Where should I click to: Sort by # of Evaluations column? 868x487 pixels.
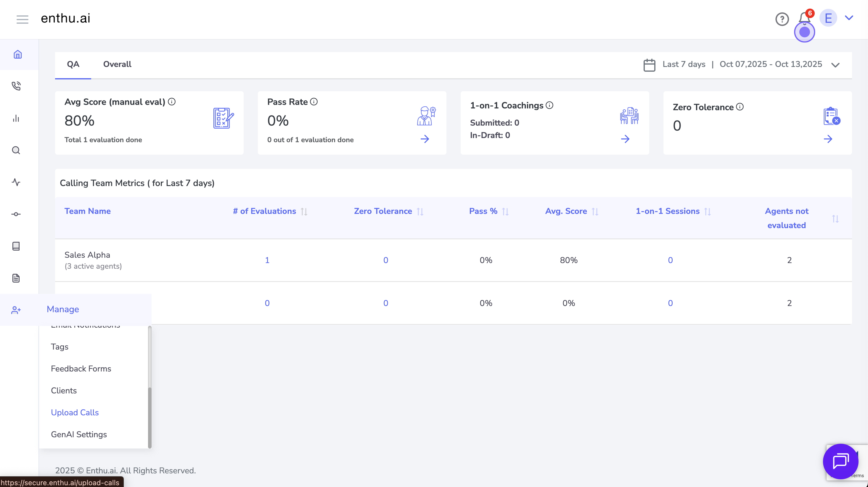coord(304,212)
